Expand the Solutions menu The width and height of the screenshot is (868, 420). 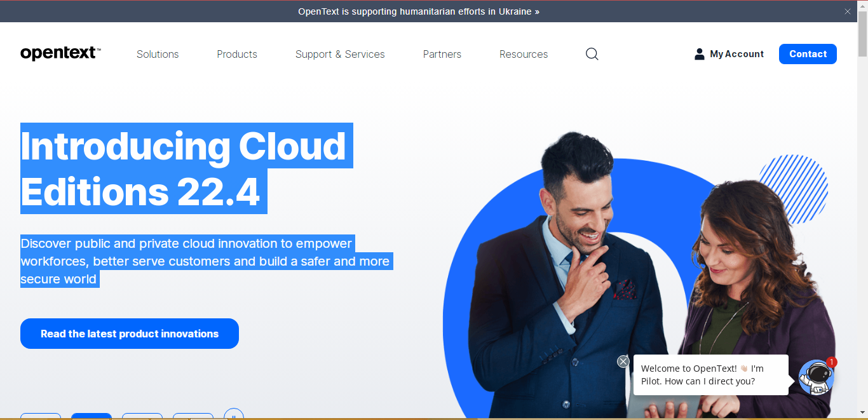point(158,54)
